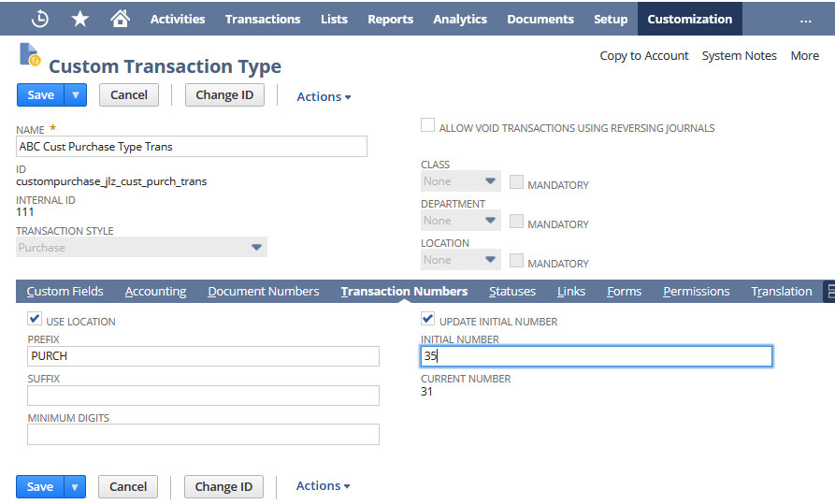The height and width of the screenshot is (504, 835).
Task: Open System Notes
Action: click(739, 56)
